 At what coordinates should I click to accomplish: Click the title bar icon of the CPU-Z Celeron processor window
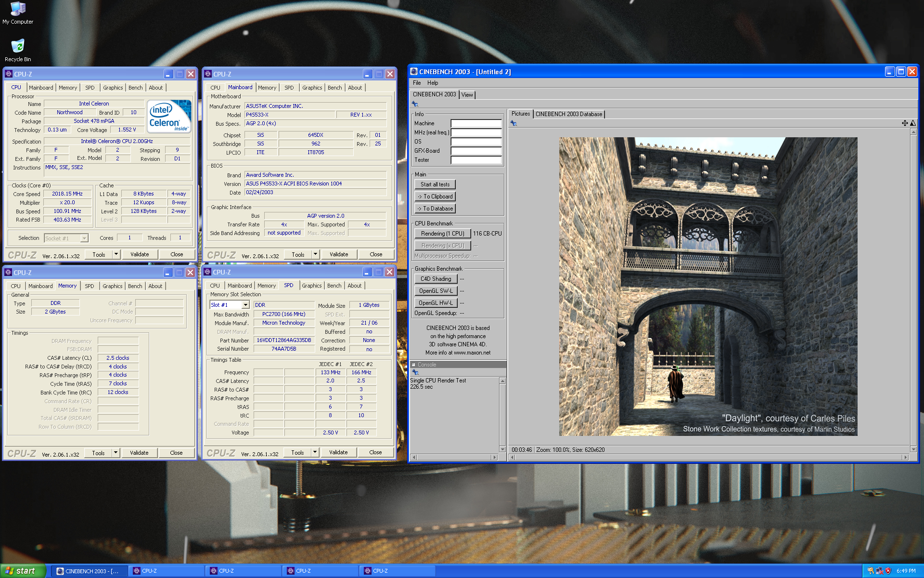8,74
